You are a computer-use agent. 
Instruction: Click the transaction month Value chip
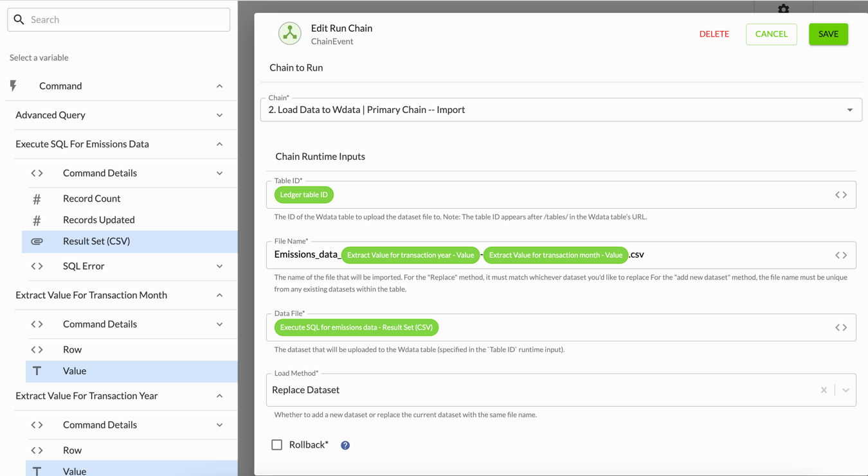point(556,255)
